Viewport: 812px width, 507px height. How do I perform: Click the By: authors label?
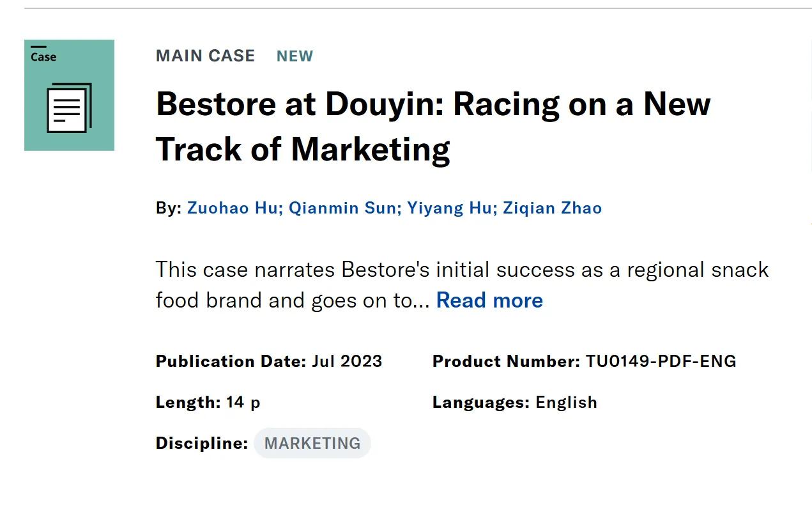tap(169, 208)
